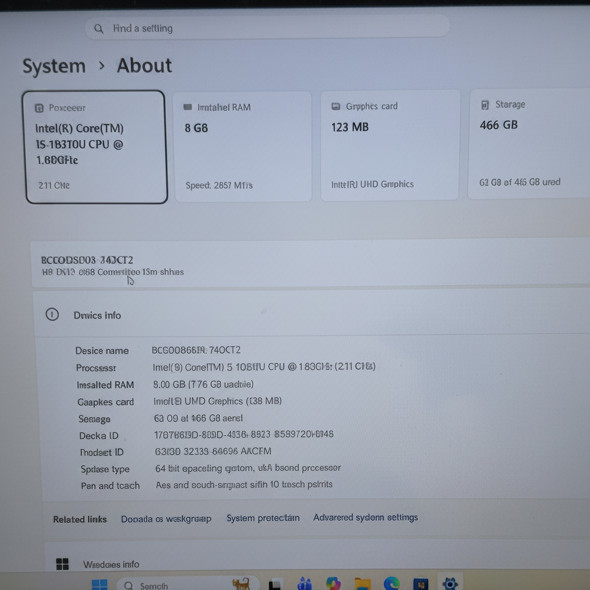Click the Related links label
The image size is (590, 590).
[80, 520]
